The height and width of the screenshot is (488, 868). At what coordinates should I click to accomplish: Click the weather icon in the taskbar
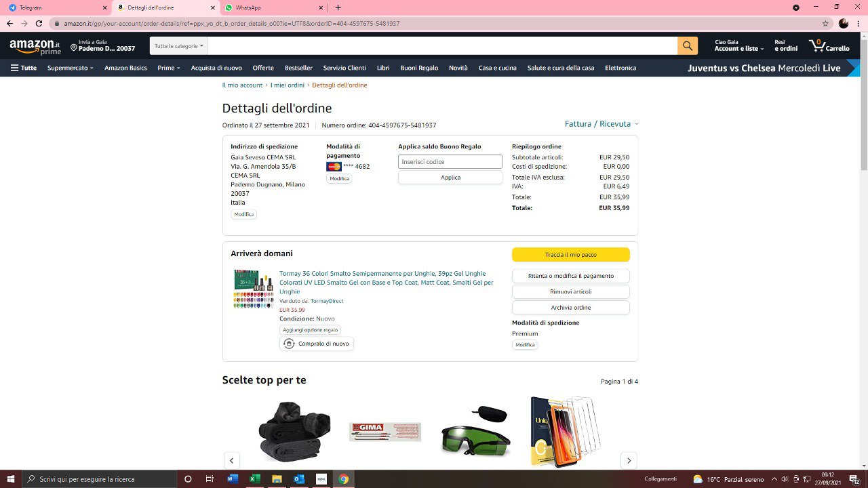coord(698,479)
